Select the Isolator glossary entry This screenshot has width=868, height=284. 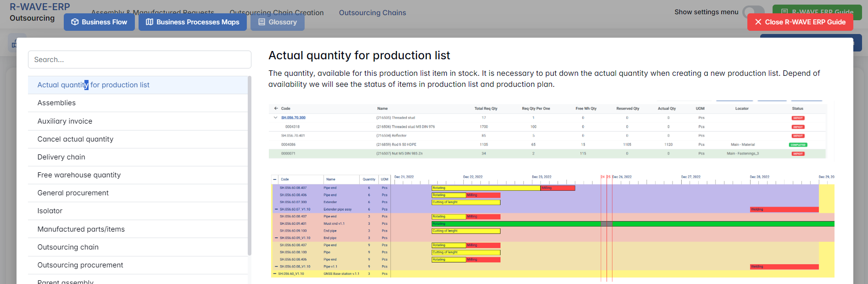50,211
